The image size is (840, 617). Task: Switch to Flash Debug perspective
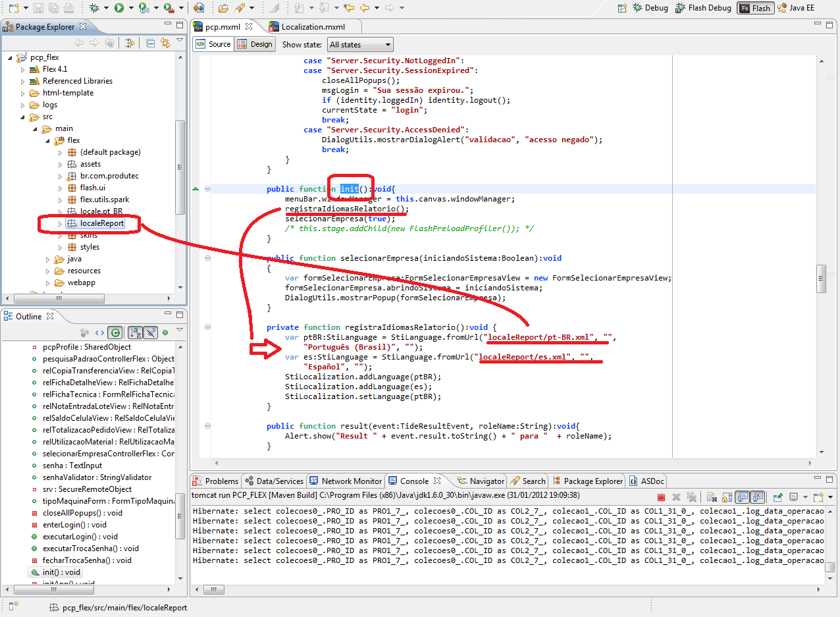pyautogui.click(x=704, y=8)
